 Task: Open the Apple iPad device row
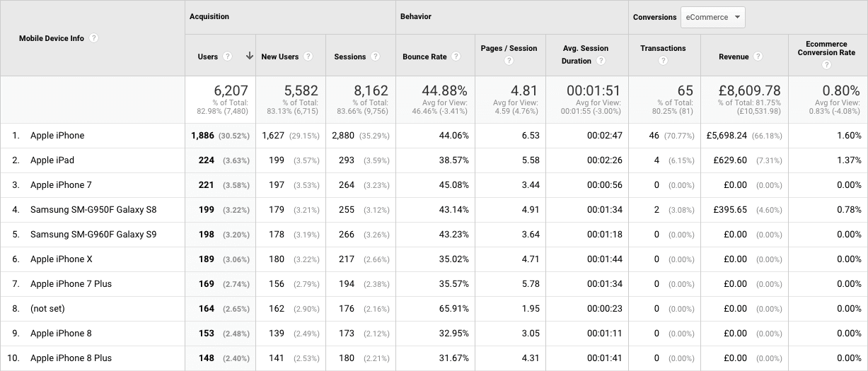pos(52,160)
